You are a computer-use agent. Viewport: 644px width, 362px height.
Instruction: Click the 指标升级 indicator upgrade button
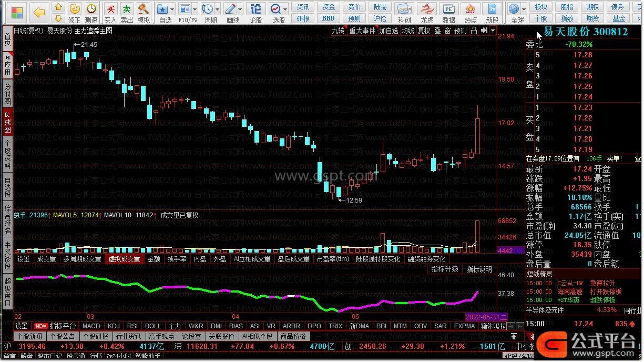[x=445, y=269]
